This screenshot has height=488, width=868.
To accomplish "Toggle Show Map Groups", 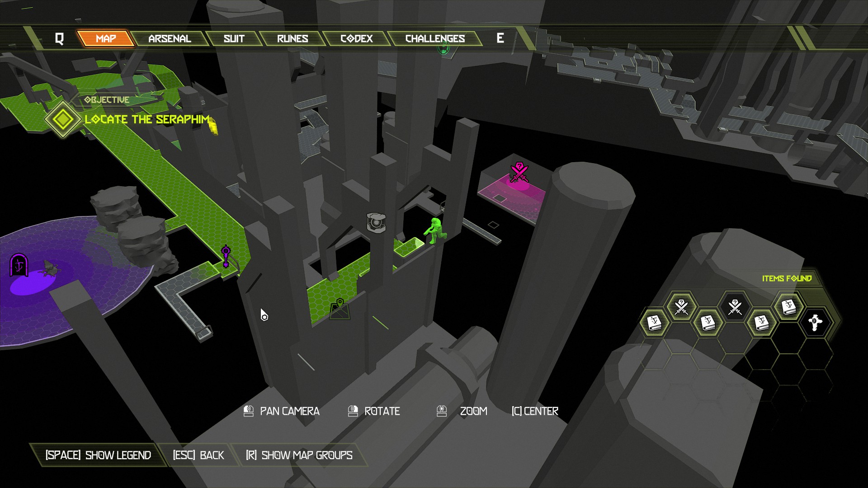I will pos(299,455).
